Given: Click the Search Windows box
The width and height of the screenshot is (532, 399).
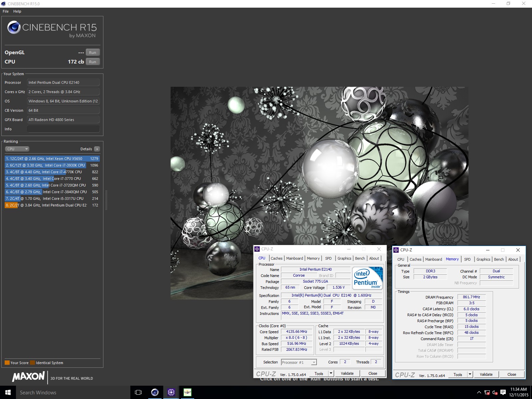Looking at the screenshot, I should point(73,392).
